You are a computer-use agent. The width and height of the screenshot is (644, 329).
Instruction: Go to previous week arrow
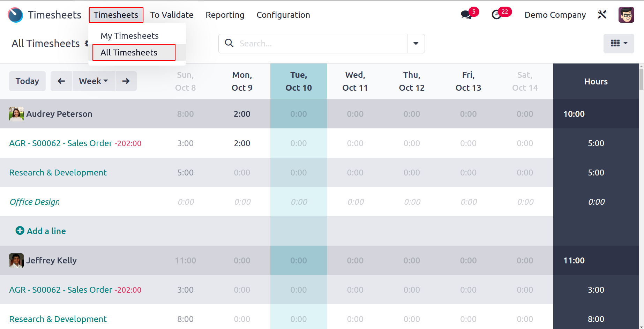(61, 81)
